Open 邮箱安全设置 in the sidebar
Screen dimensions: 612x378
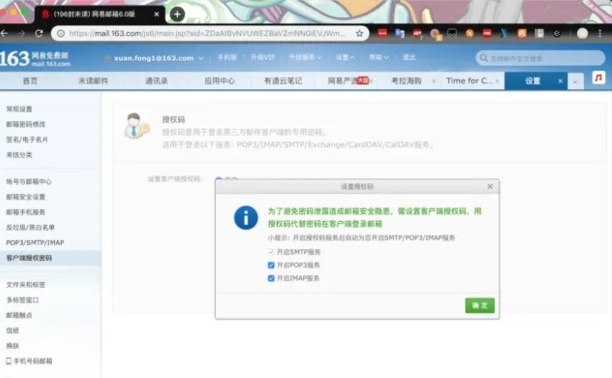25,197
